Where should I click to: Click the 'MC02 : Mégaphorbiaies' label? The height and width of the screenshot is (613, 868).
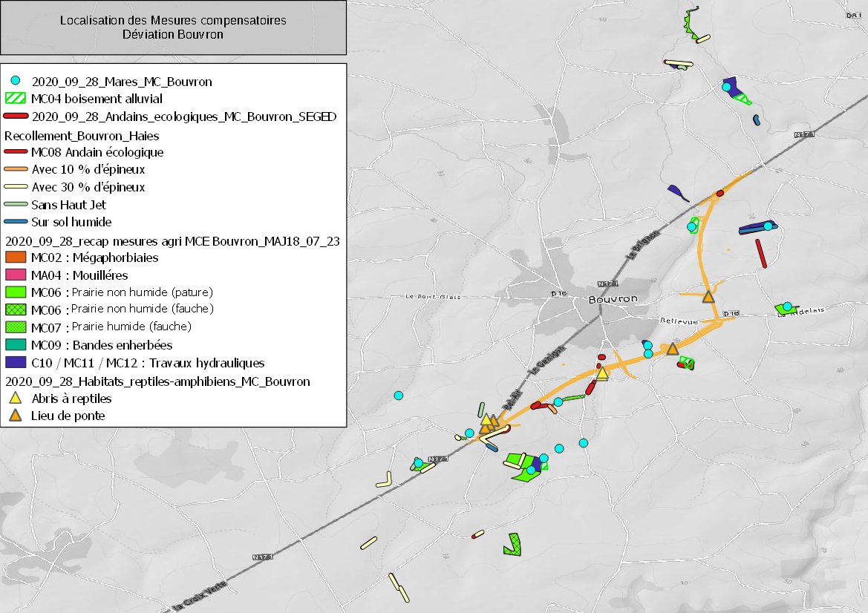pyautogui.click(x=94, y=258)
